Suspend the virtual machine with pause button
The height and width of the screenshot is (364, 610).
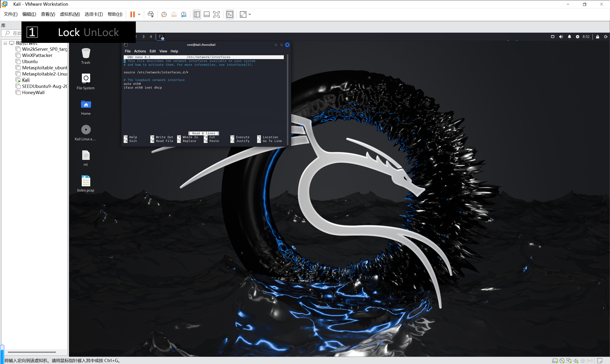pyautogui.click(x=132, y=15)
